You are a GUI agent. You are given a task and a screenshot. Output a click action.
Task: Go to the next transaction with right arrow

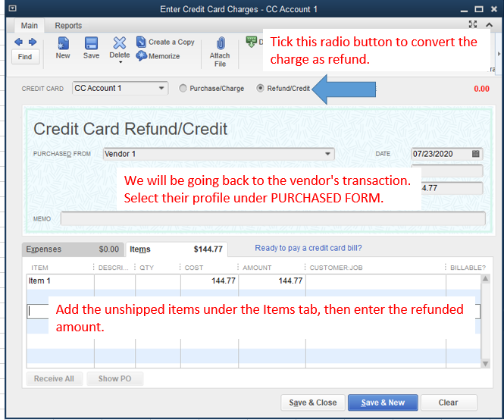33,42
